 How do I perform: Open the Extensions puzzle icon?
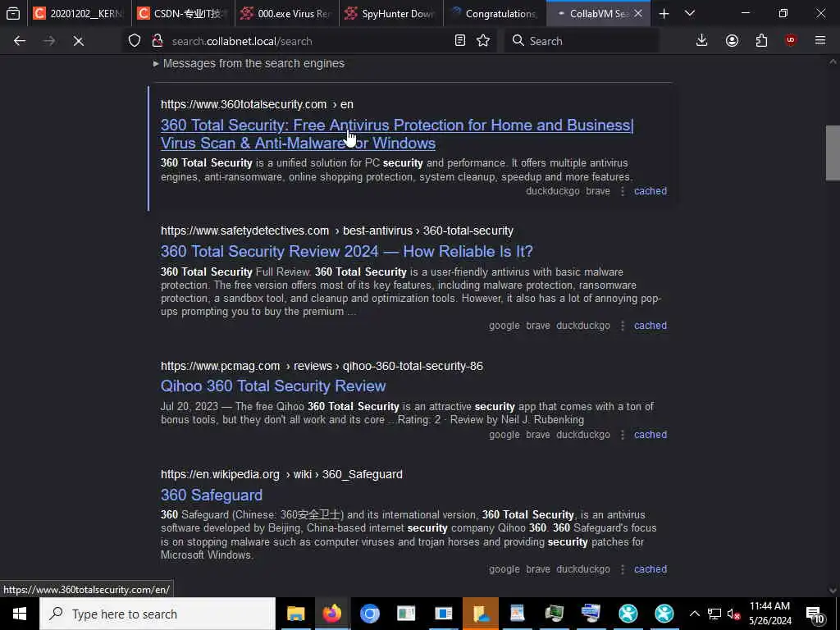pos(761,41)
